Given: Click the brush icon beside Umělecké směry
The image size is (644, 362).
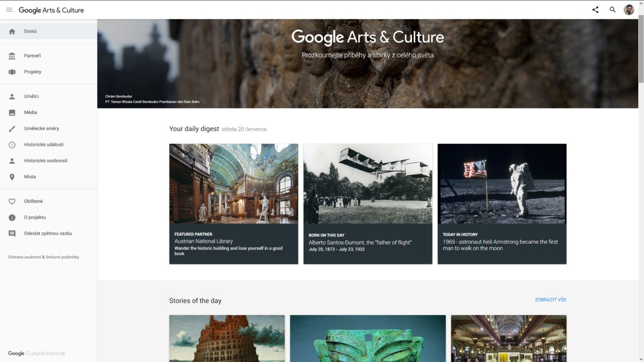Looking at the screenshot, I should pyautogui.click(x=12, y=128).
